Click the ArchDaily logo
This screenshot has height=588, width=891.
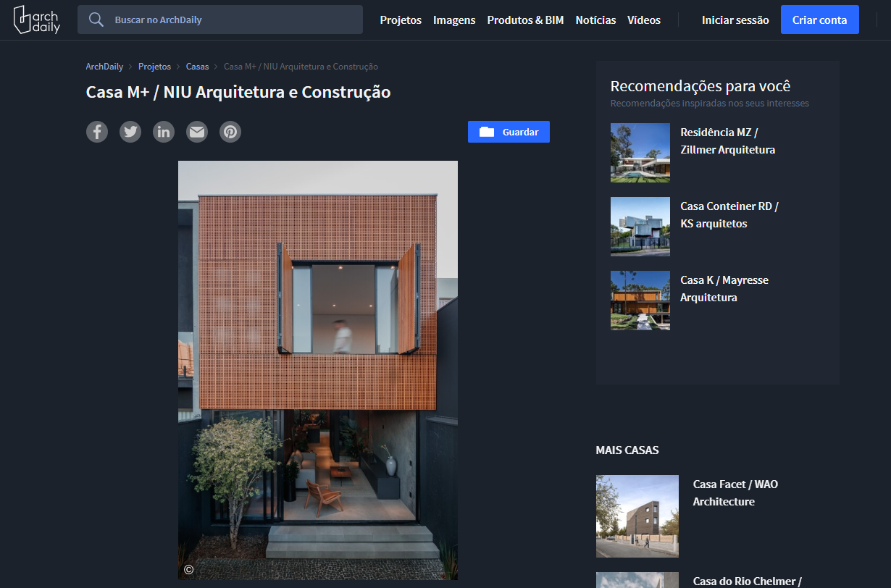pyautogui.click(x=36, y=20)
